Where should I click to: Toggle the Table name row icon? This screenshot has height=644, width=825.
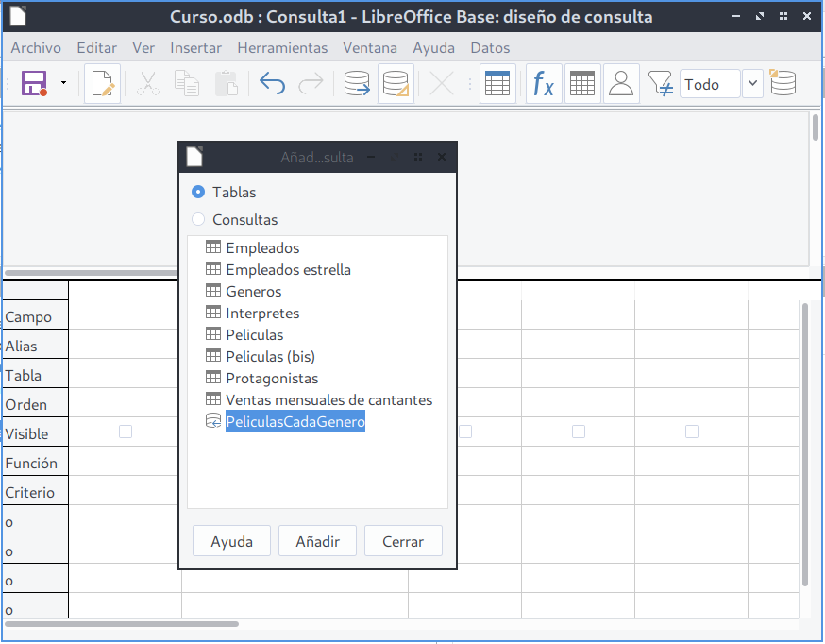point(582,84)
